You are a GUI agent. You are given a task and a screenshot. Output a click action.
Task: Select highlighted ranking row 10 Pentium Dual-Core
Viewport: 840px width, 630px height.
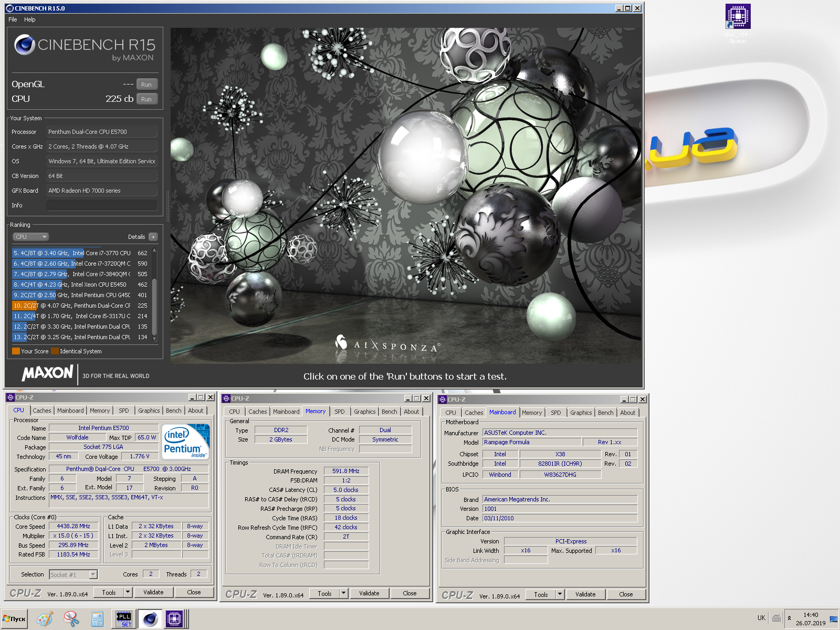point(81,306)
